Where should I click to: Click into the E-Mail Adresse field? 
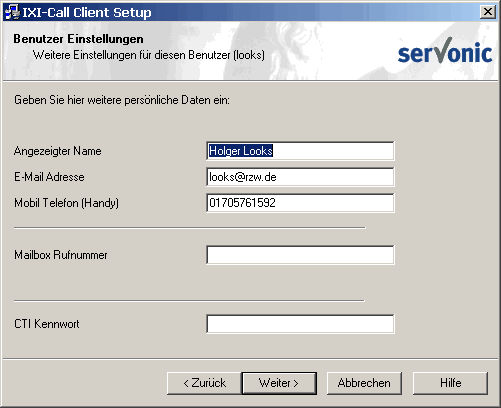300,177
